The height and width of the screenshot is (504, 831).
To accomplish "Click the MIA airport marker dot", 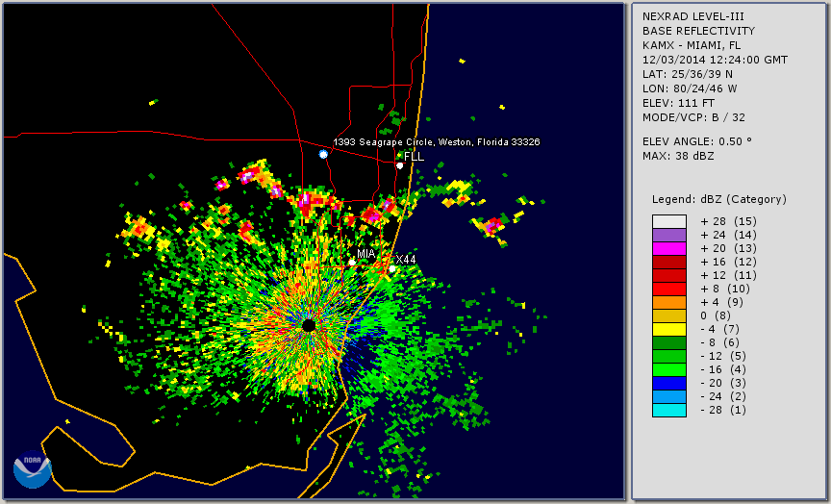I will [x=352, y=263].
